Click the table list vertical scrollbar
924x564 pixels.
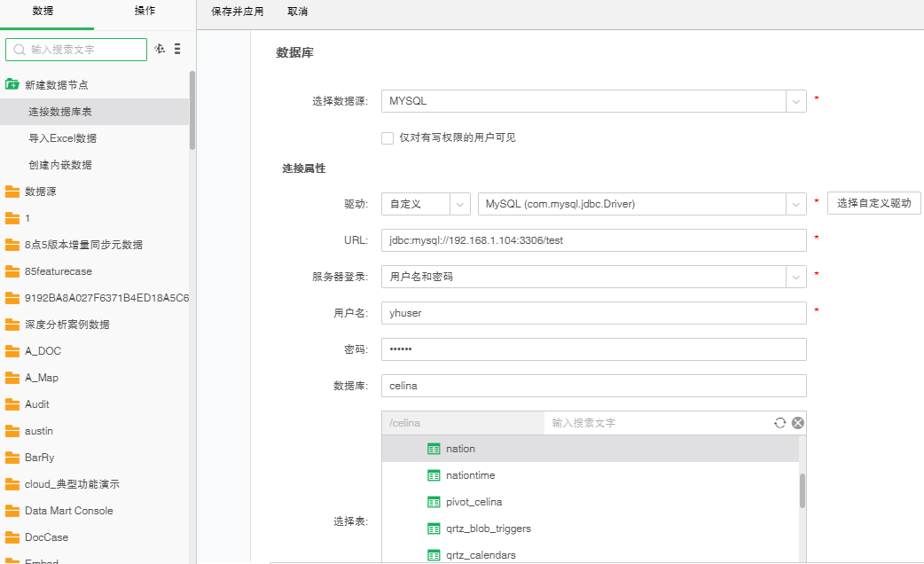(803, 490)
